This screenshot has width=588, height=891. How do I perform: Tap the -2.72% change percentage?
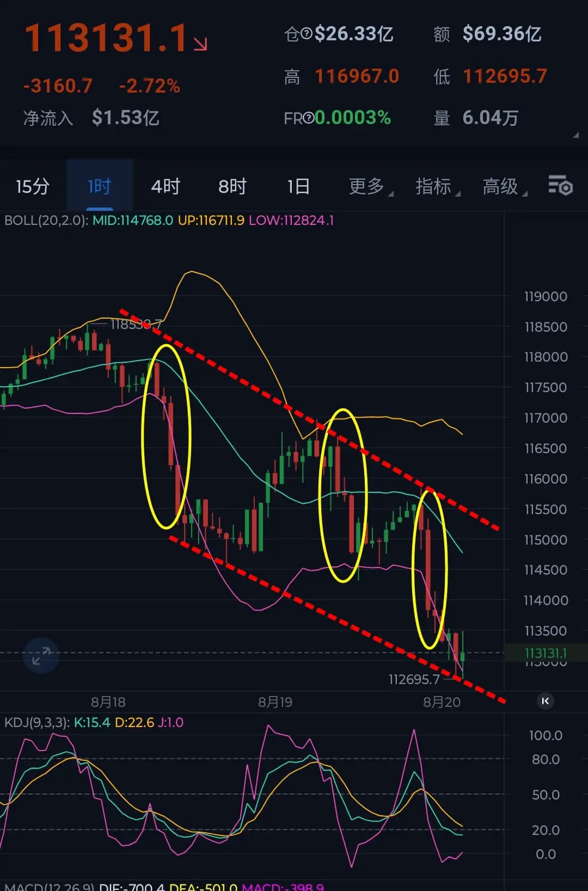(x=150, y=86)
